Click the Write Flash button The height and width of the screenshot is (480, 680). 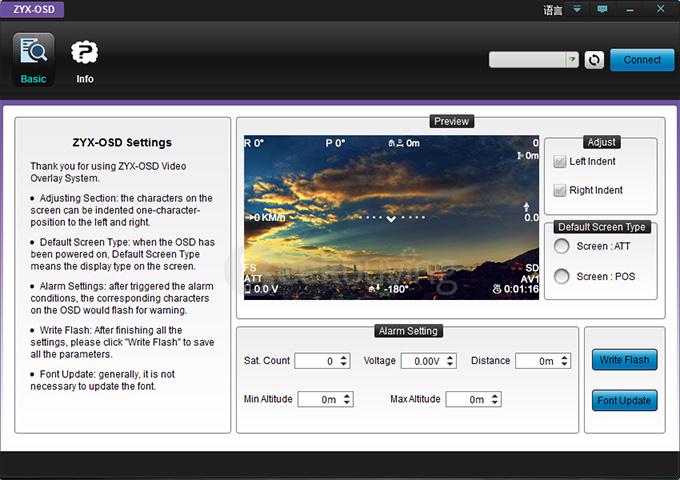pos(624,360)
